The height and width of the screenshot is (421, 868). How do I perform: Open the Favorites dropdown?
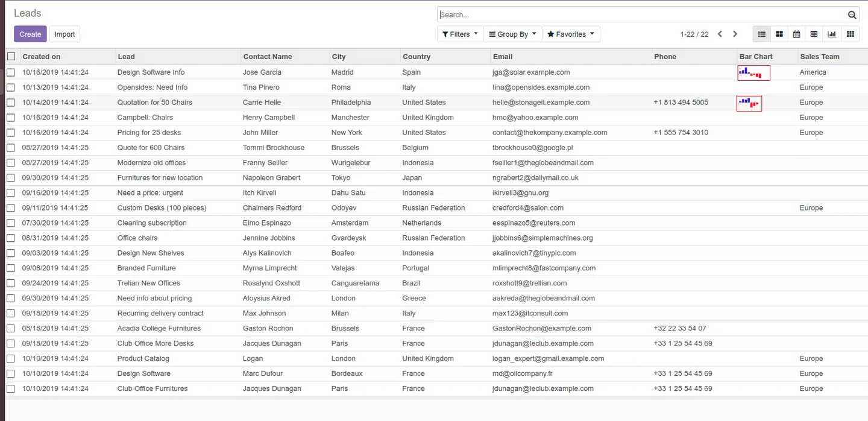(571, 34)
